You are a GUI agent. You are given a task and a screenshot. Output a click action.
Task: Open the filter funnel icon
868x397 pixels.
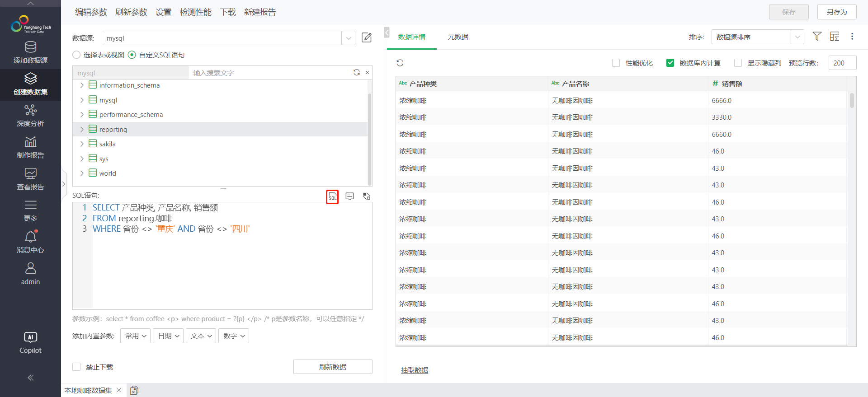pos(817,37)
